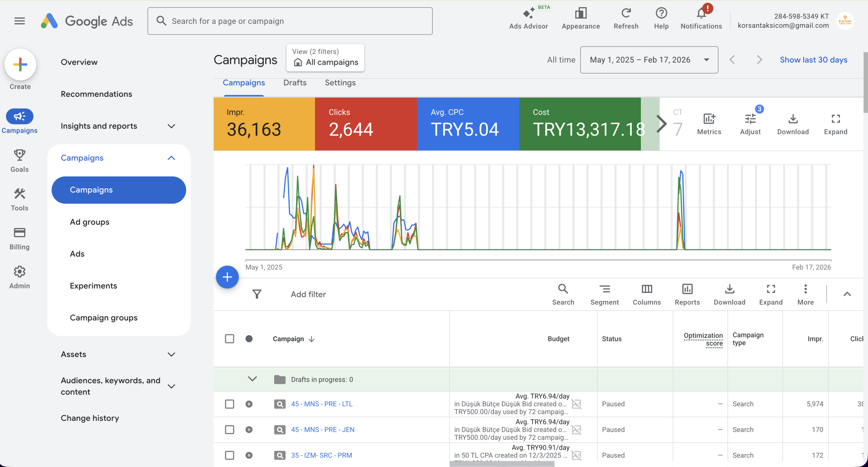Open Ad groups in side menu
Image resolution: width=868 pixels, height=467 pixels.
[90, 222]
